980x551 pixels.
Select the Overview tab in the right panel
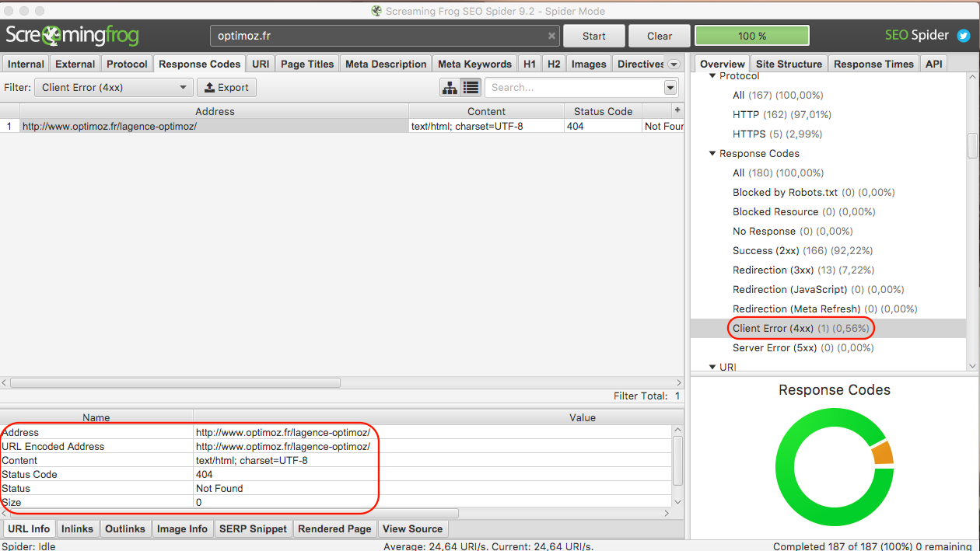[x=722, y=65]
